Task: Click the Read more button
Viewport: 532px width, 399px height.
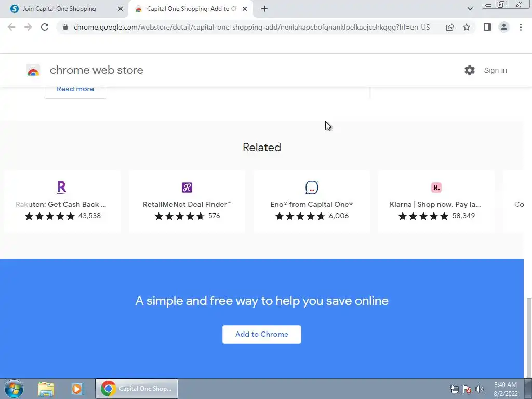Action: (x=75, y=90)
